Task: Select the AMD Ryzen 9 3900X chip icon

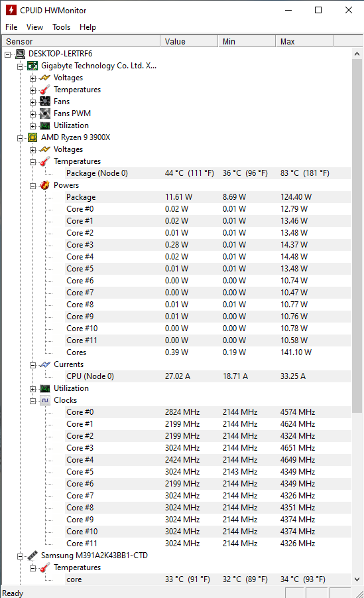Action: coord(32,137)
